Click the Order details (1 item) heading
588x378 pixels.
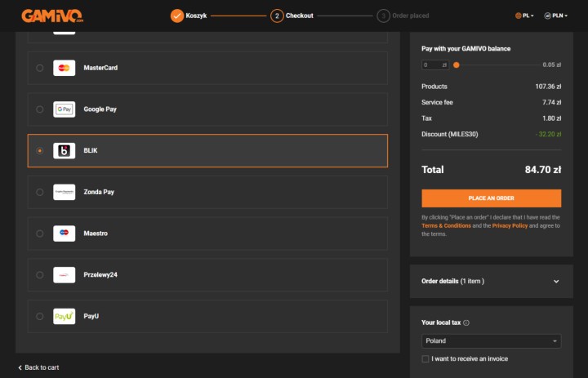(x=452, y=281)
